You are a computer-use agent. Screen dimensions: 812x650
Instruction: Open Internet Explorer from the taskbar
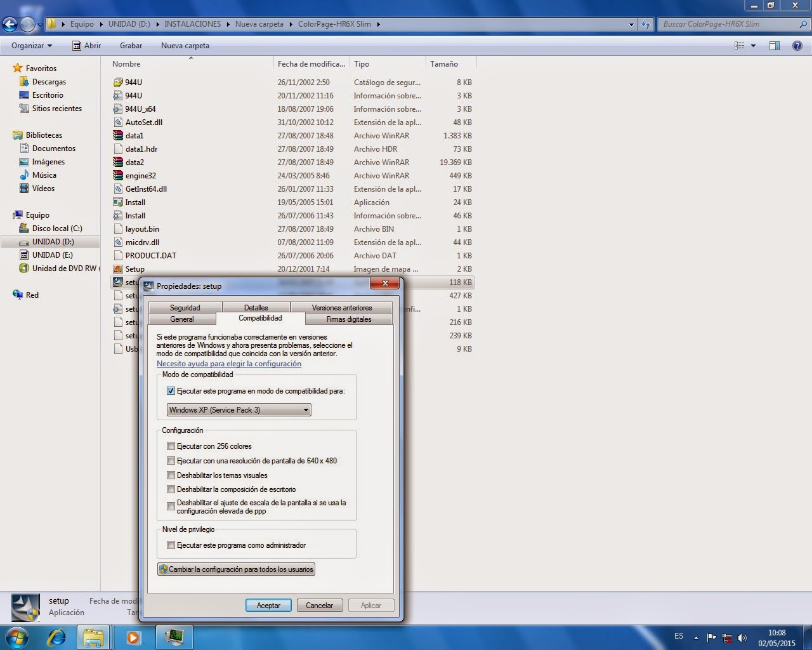pos(56,637)
